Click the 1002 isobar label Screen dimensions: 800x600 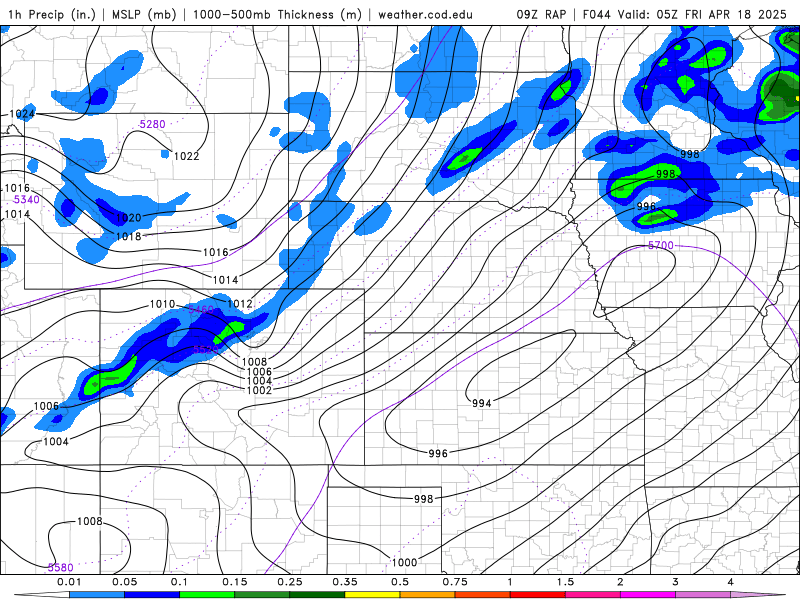259,390
